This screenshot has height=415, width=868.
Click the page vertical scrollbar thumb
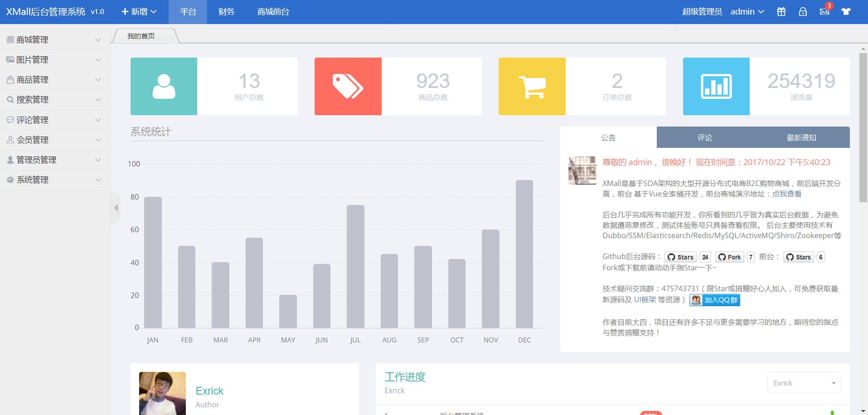pyautogui.click(x=863, y=127)
